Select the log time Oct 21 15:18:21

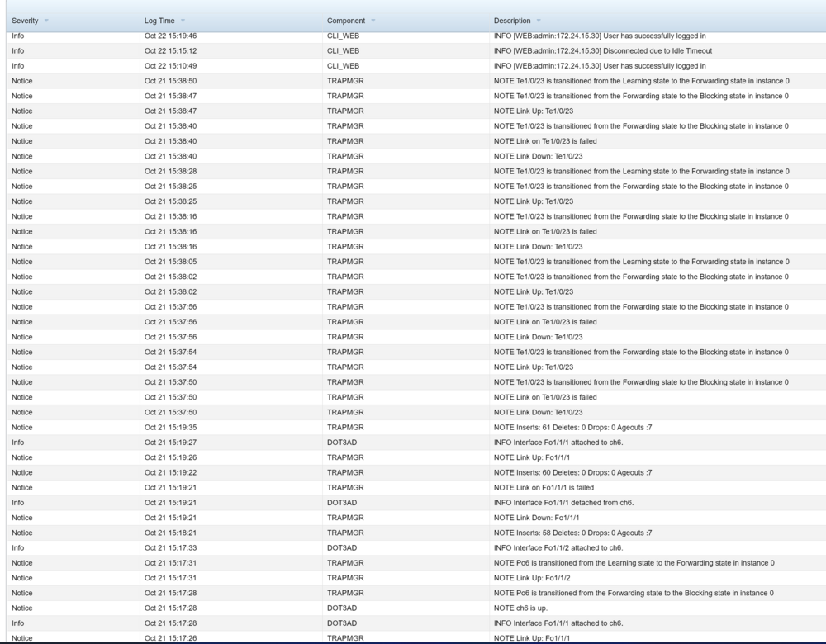click(170, 533)
